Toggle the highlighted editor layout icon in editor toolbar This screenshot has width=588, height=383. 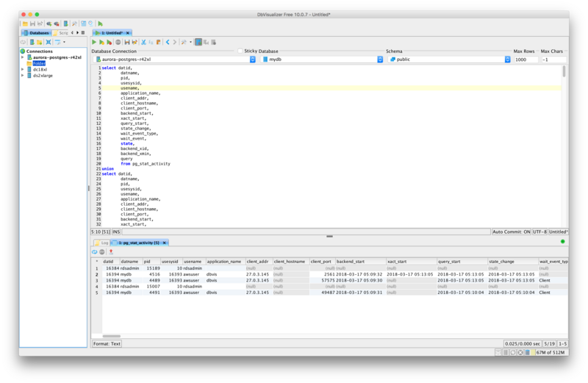198,42
